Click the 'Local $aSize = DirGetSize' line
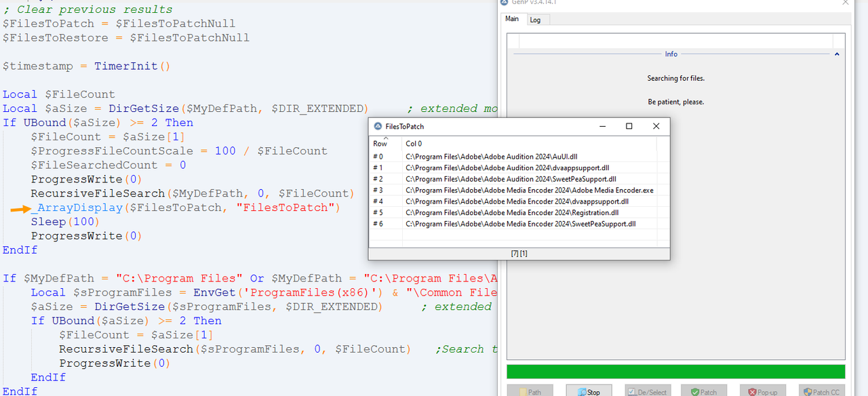Image resolution: width=868 pixels, height=396 pixels. pyautogui.click(x=185, y=108)
